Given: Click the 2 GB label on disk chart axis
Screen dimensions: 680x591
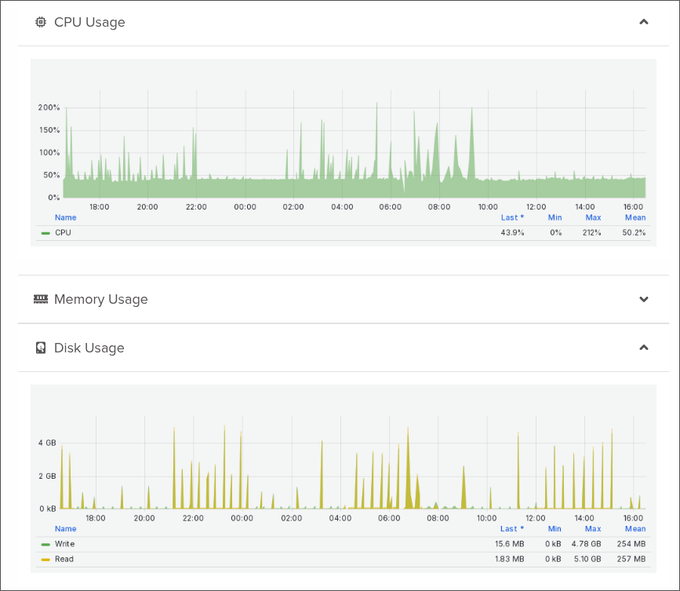Looking at the screenshot, I should 47,477.
